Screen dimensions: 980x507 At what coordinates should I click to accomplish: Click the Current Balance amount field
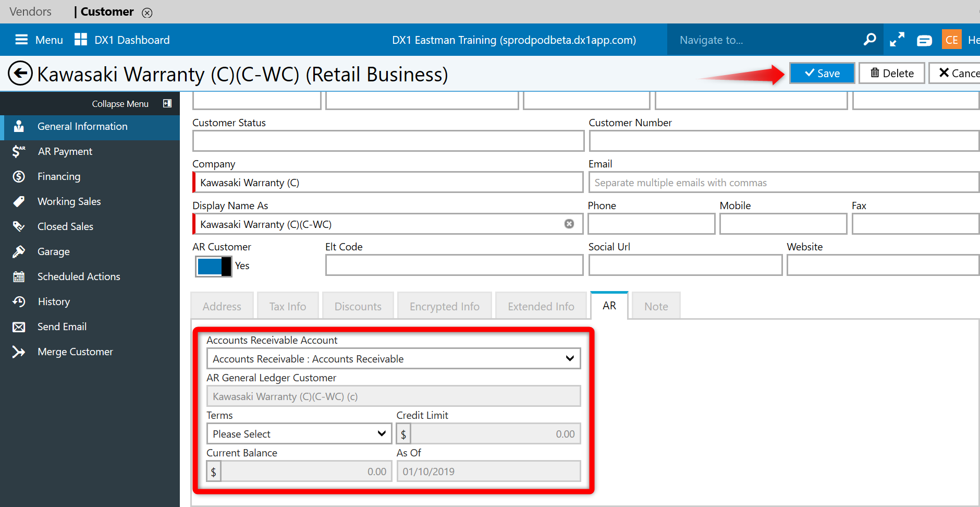306,472
